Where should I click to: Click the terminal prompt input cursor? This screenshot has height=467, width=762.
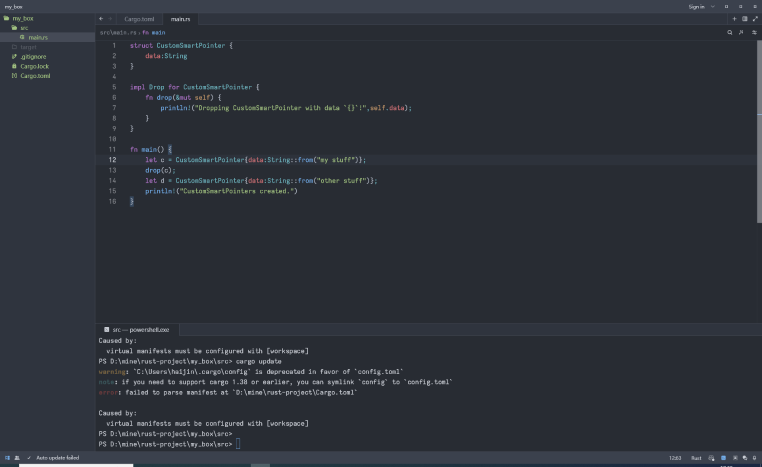(x=238, y=444)
